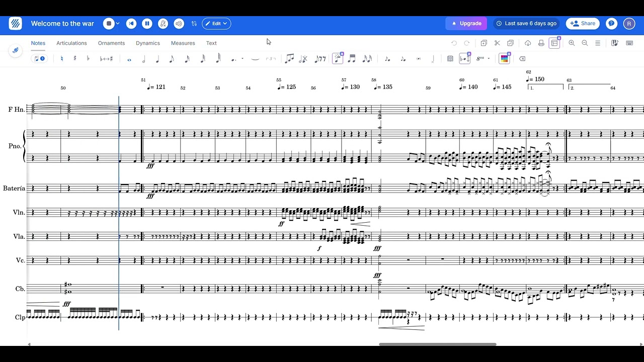The height and width of the screenshot is (362, 644).
Task: Switch to the Measures tab
Action: [x=183, y=43]
